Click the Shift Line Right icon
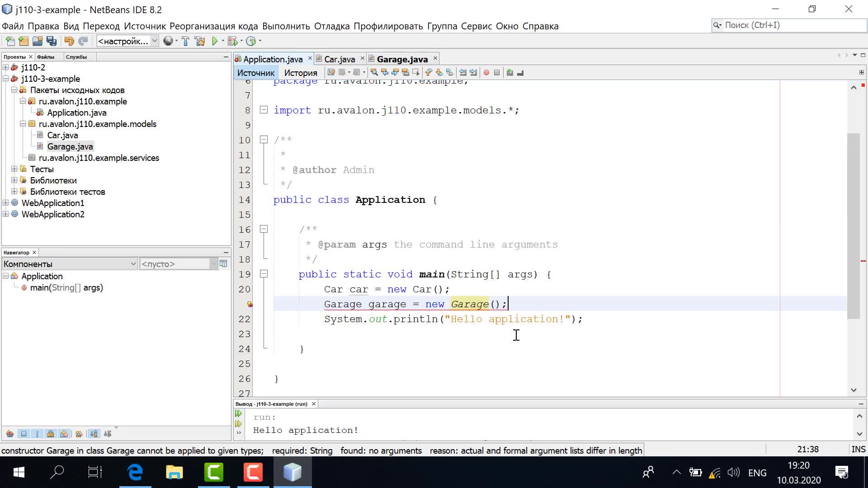 point(473,72)
